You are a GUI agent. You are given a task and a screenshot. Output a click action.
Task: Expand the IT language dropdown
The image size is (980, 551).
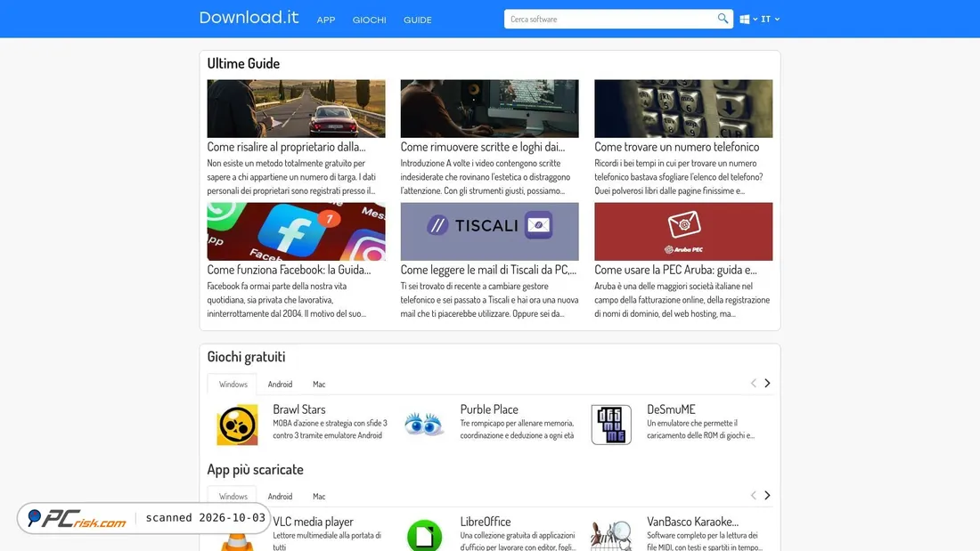click(x=770, y=20)
